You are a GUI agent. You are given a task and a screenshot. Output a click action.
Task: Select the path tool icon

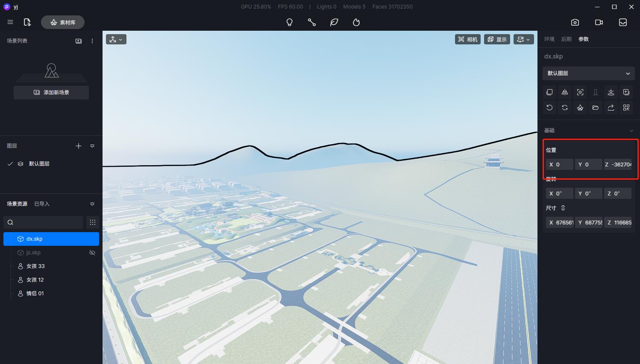(312, 22)
